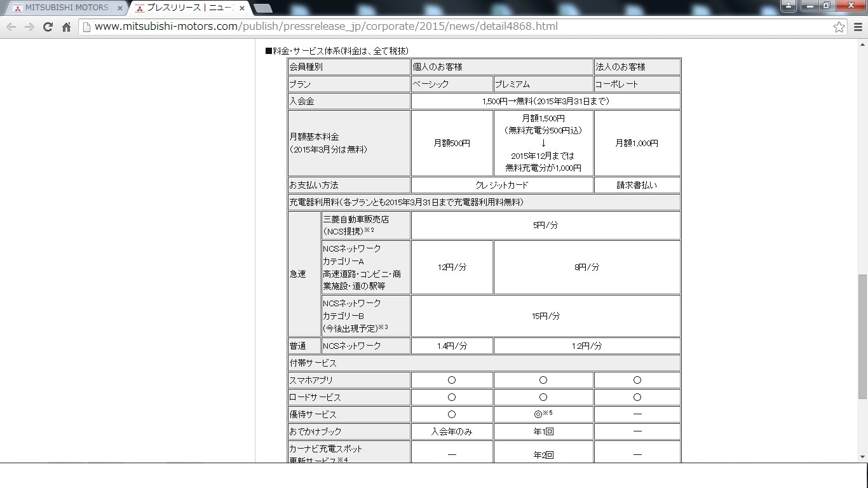Reload the current page
Image resolution: width=868 pixels, height=488 pixels.
(48, 27)
